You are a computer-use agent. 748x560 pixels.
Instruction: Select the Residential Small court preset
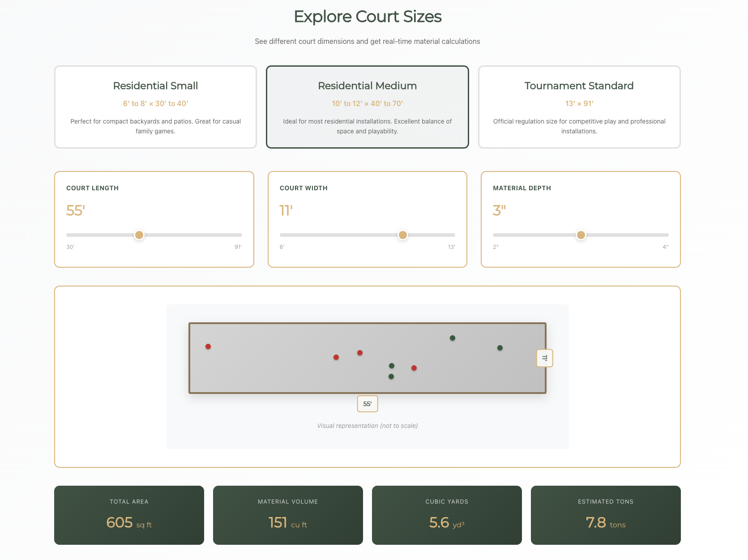155,107
